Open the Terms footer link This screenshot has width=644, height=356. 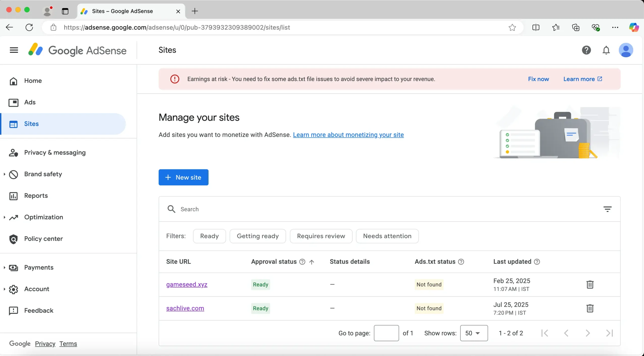[x=68, y=344]
